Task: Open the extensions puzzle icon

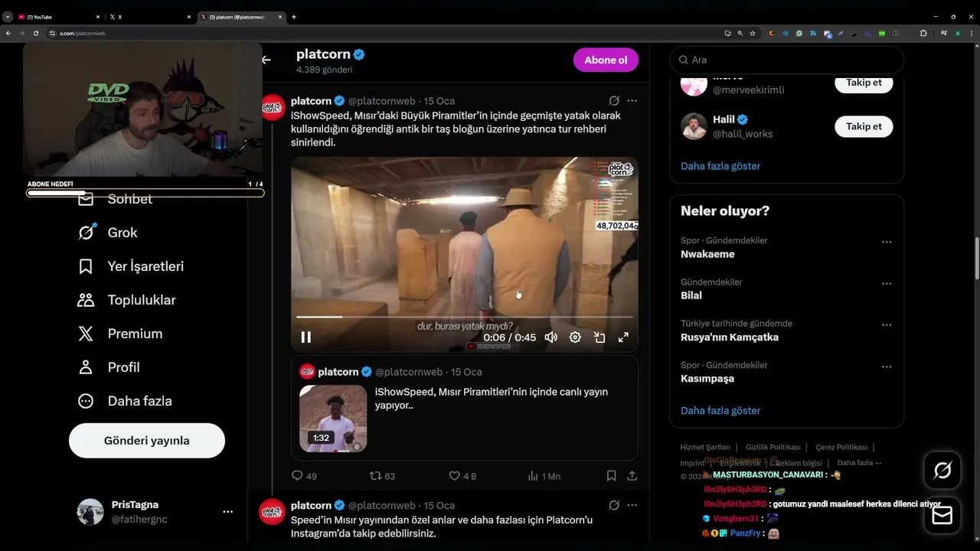Action: point(923,34)
